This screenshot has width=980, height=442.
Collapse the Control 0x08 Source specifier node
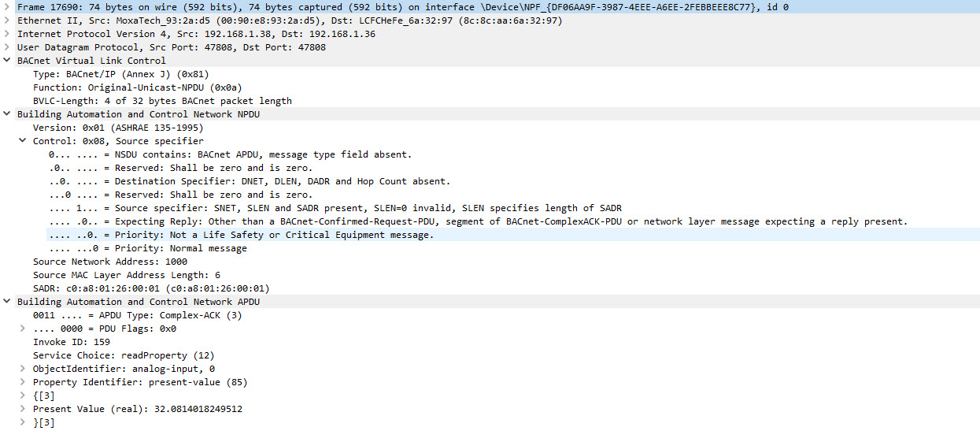[x=23, y=141]
